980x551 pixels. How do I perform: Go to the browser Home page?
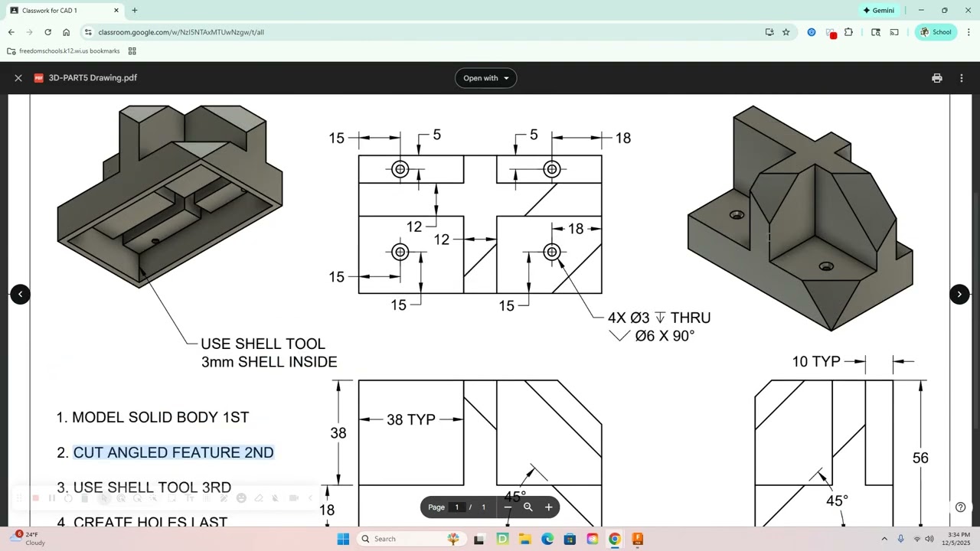click(x=67, y=32)
